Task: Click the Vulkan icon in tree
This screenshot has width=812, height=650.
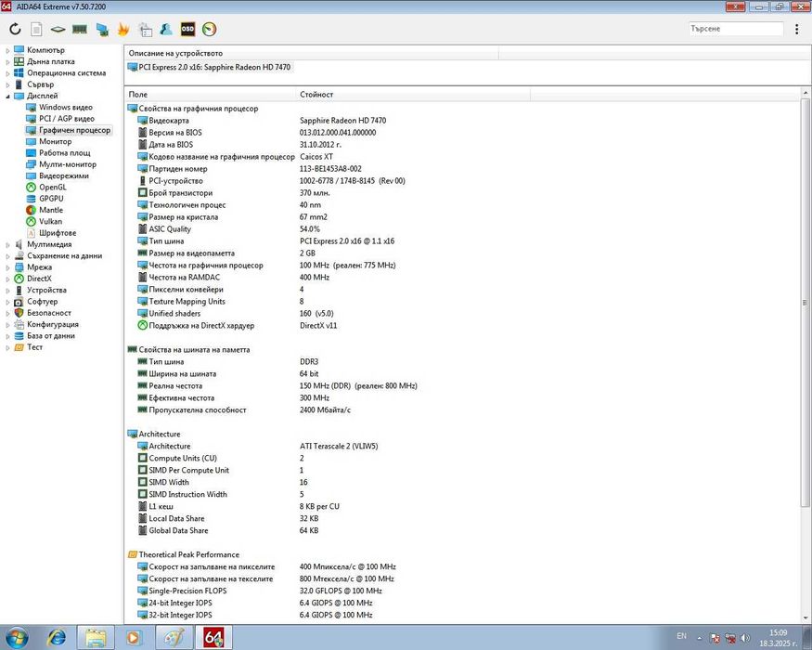Action: (31, 221)
